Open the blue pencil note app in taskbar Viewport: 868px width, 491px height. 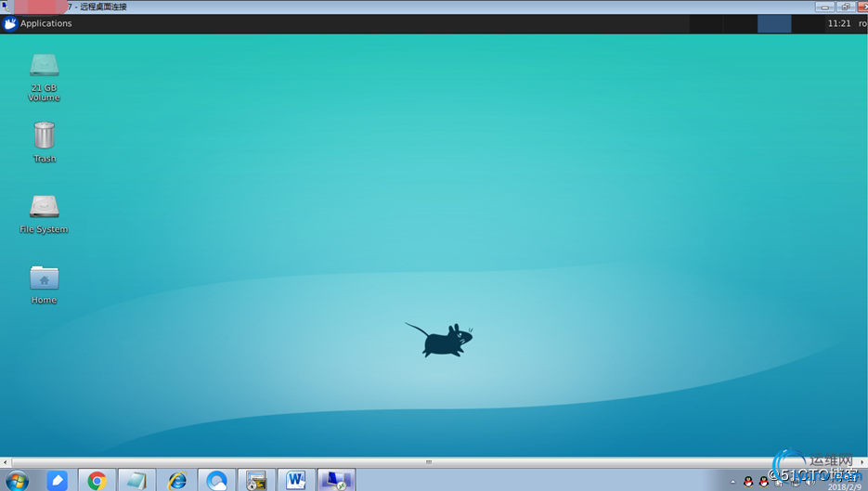tap(57, 481)
